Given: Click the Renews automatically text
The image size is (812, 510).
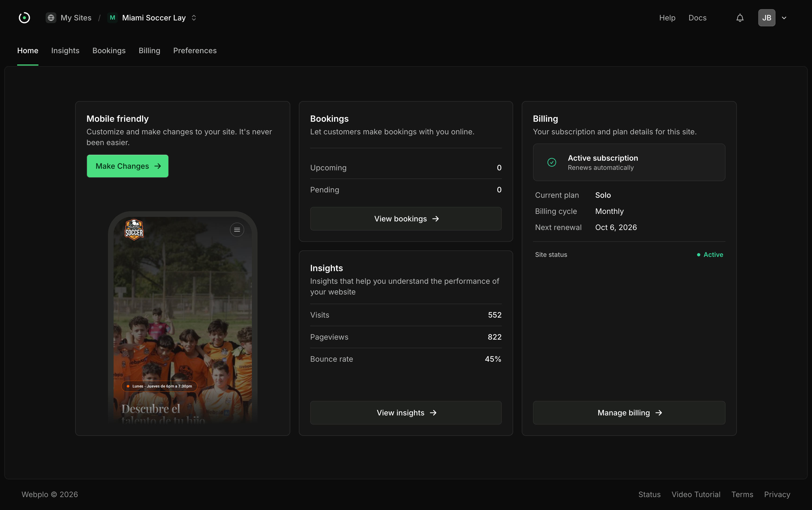Looking at the screenshot, I should [x=600, y=168].
